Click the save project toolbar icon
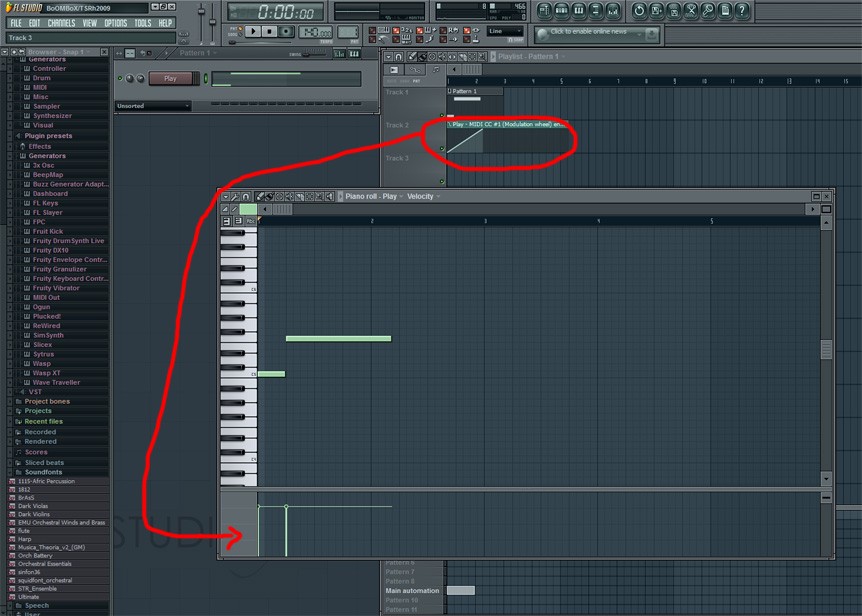862x616 pixels. [656, 10]
